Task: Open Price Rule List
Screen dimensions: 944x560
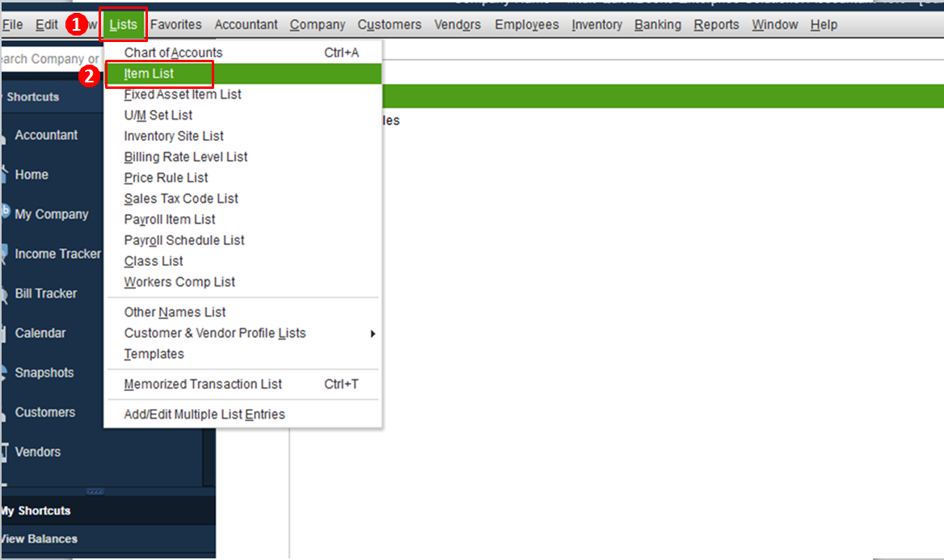Action: click(x=242, y=178)
